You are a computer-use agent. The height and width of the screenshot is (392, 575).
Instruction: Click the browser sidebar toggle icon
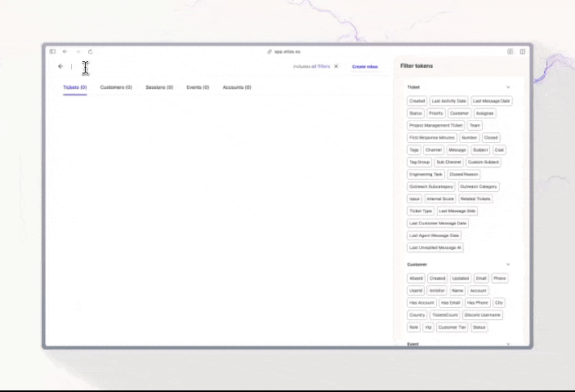point(52,51)
